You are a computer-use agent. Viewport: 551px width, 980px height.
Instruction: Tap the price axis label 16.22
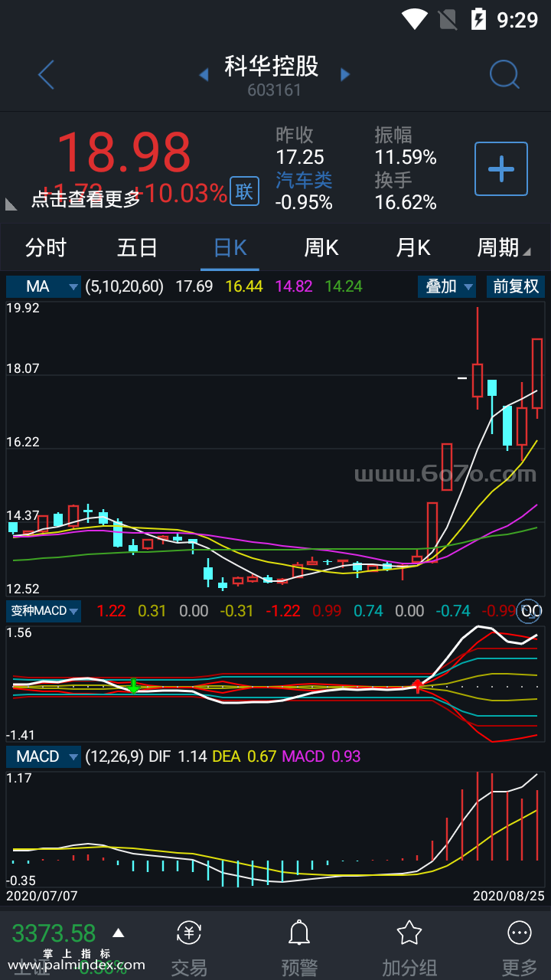pyautogui.click(x=23, y=442)
